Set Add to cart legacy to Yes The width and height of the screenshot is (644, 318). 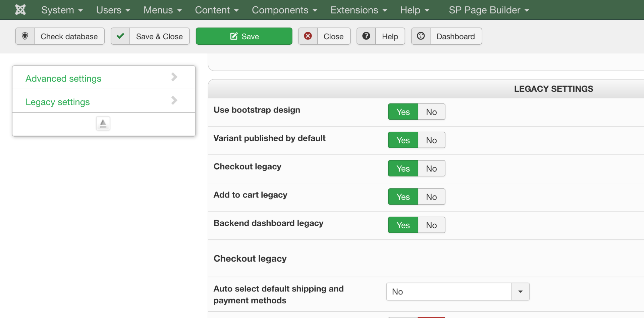click(x=403, y=197)
